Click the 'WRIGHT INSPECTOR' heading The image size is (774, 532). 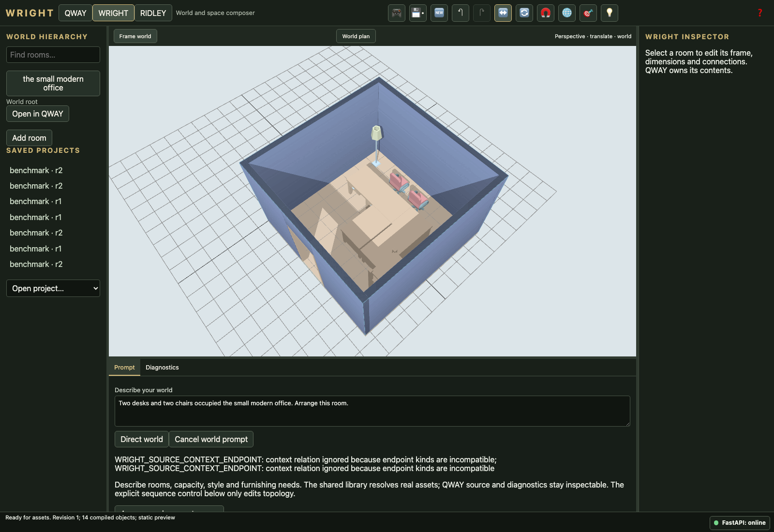coord(687,37)
